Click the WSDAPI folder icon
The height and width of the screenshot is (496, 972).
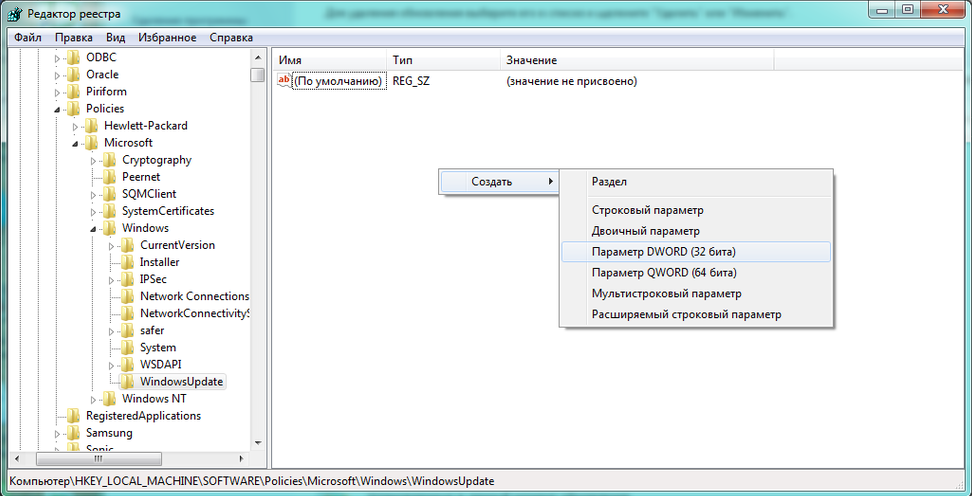[x=128, y=364]
